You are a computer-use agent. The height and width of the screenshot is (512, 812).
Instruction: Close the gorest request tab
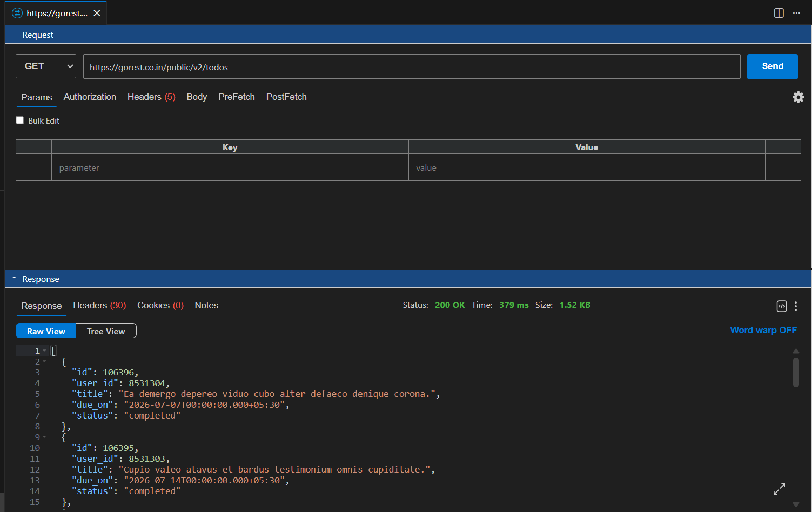(97, 13)
